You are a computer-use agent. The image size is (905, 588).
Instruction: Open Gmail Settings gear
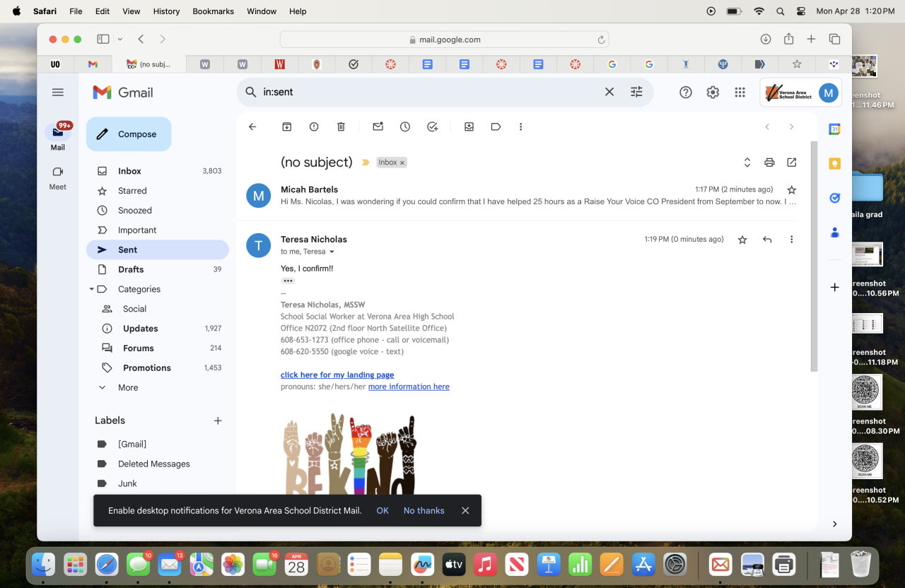click(x=713, y=93)
